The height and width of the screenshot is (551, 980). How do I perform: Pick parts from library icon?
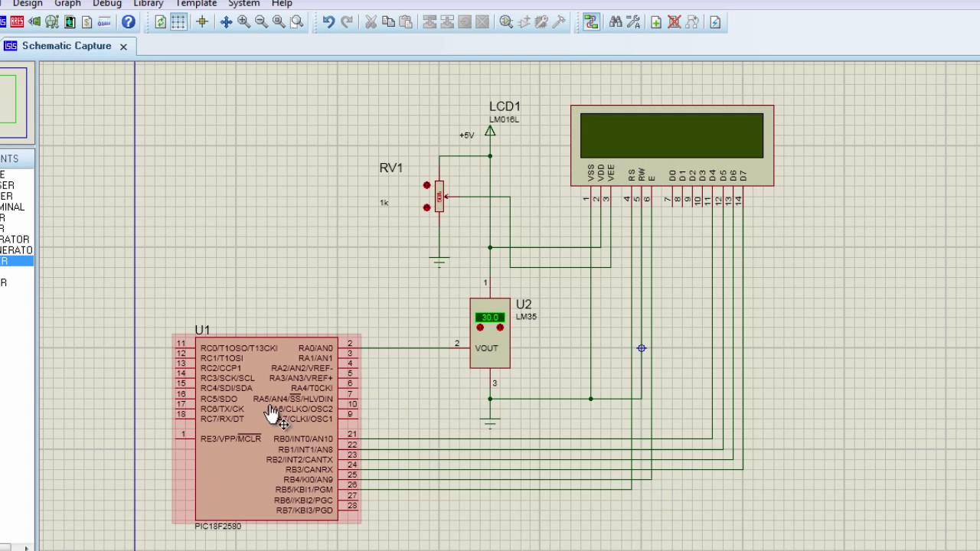[506, 22]
